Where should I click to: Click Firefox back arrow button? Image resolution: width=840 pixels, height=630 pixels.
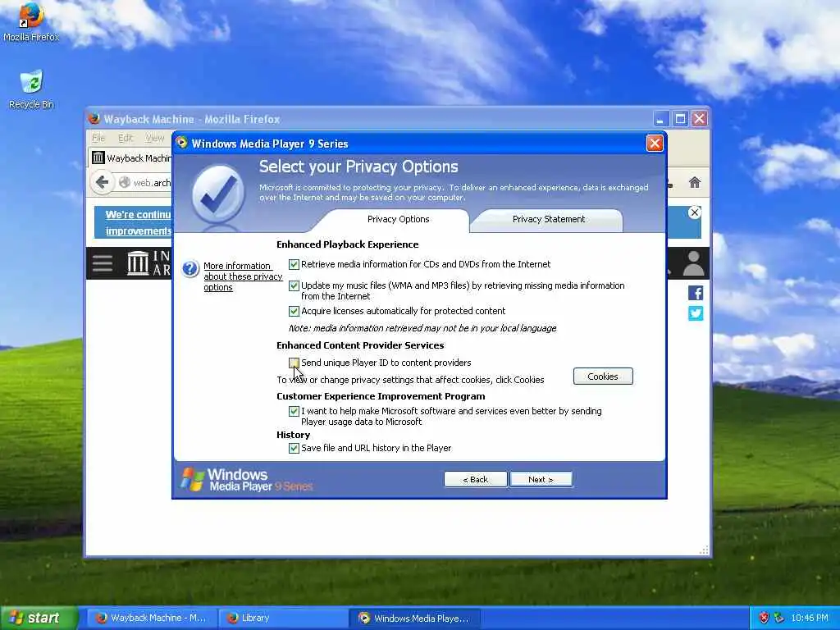tap(102, 183)
